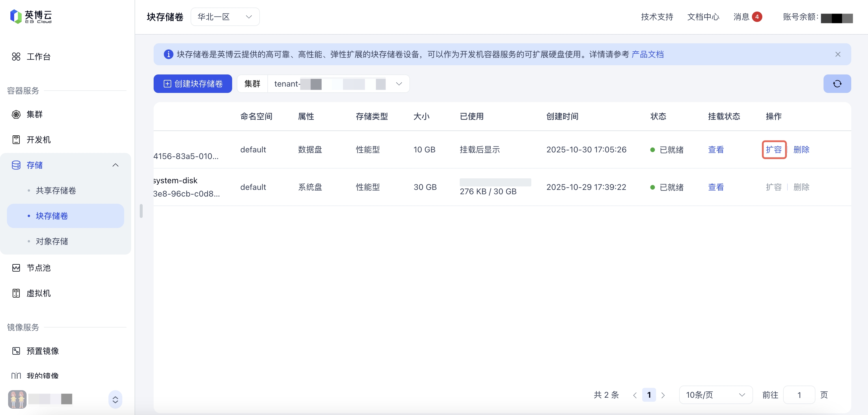Screen dimensions: 868x415
Task: Click the 预置镜像 sidebar icon
Action: 16,351
